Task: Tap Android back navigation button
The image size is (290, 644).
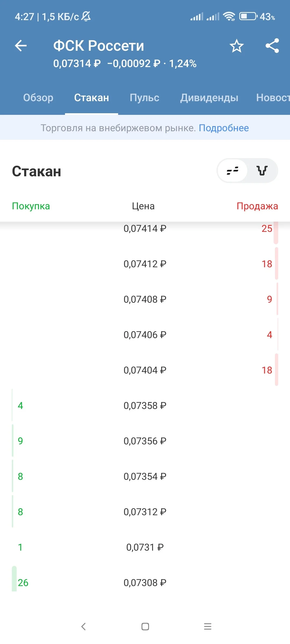Action: click(x=84, y=627)
